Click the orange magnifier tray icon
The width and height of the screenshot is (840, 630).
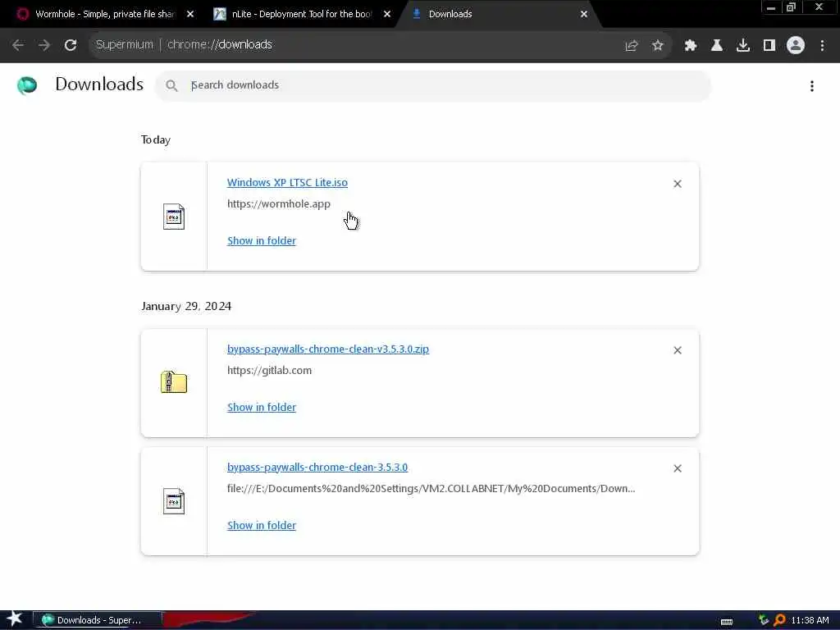pyautogui.click(x=779, y=620)
